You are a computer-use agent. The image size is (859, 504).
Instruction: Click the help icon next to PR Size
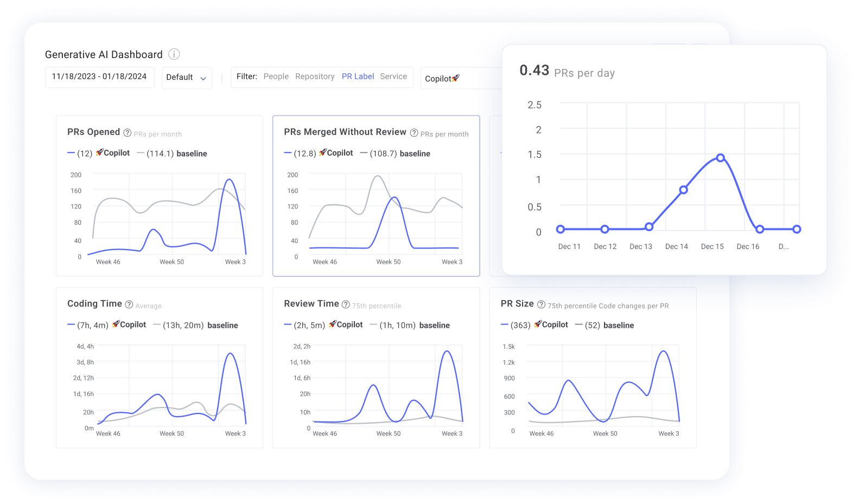coord(541,304)
